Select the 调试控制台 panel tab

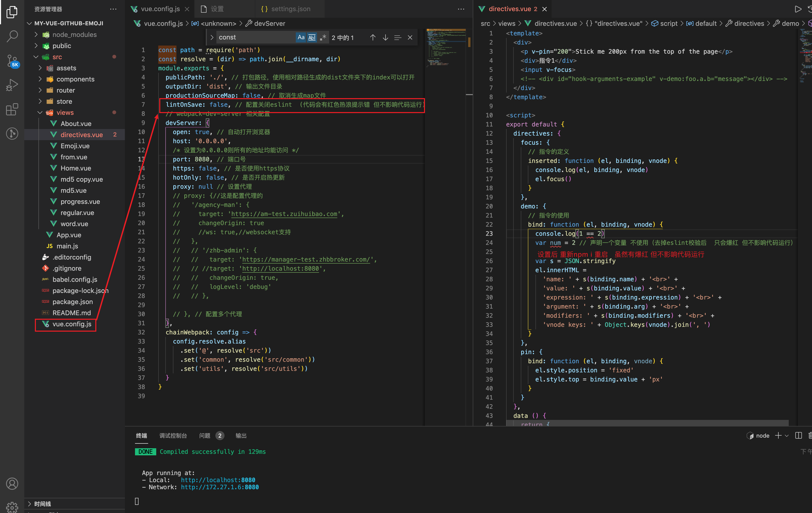click(x=173, y=436)
